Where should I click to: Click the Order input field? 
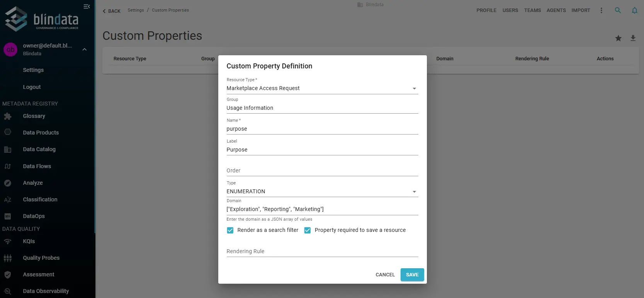(322, 170)
